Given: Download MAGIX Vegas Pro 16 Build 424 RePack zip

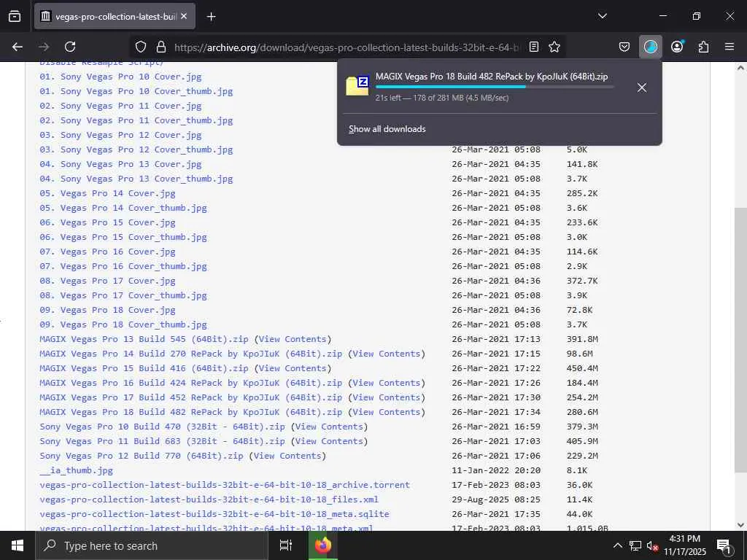Looking at the screenshot, I should (190, 383).
